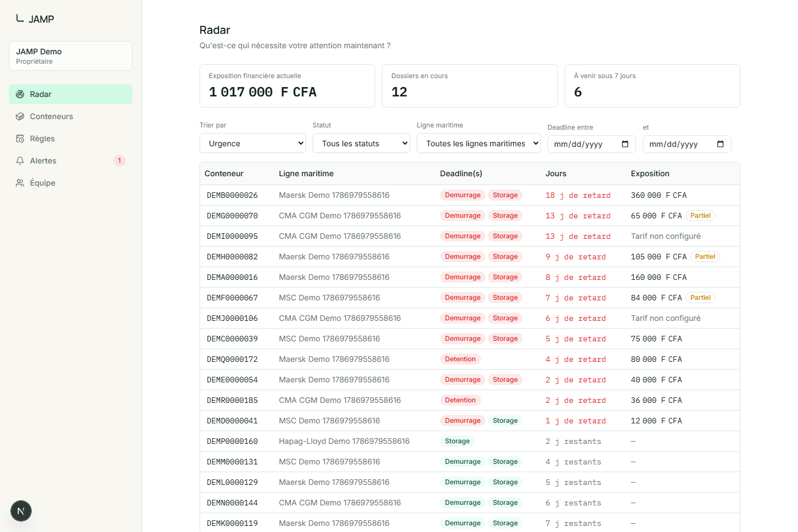Click the Exposition financière actuelle card
Viewport: 798px width, 532px height.
[x=287, y=86]
